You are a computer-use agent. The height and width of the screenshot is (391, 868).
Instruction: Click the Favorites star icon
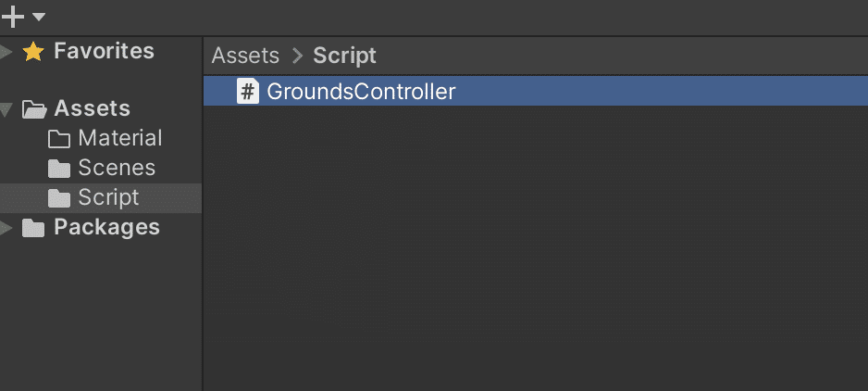point(33,52)
